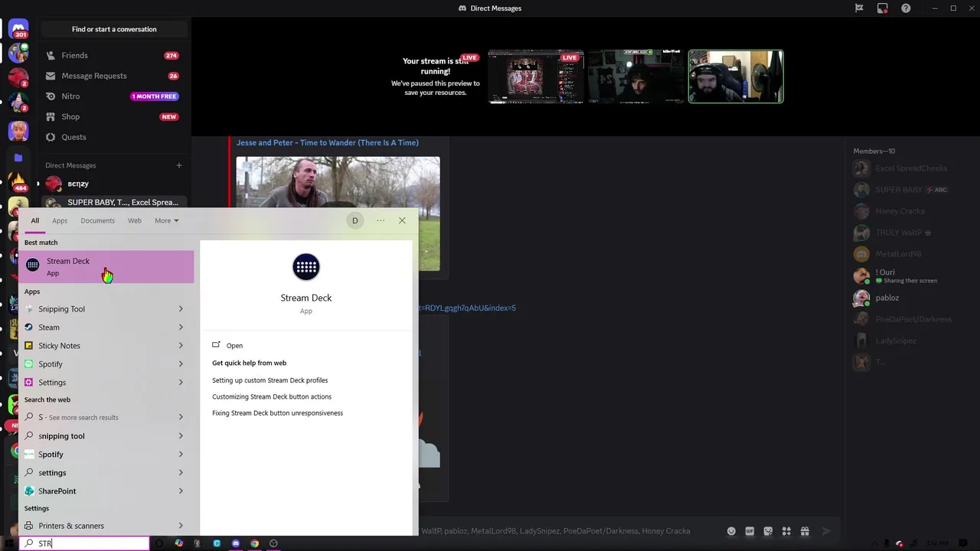980x551 pixels.
Task: Open 'Fixing Stream Deck button unresponsiveness' link
Action: [277, 413]
